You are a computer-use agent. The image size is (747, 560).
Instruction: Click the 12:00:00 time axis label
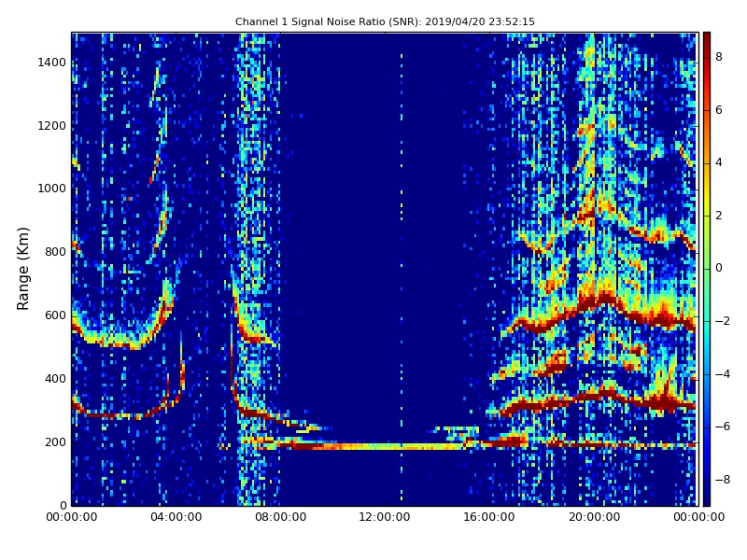[385, 517]
